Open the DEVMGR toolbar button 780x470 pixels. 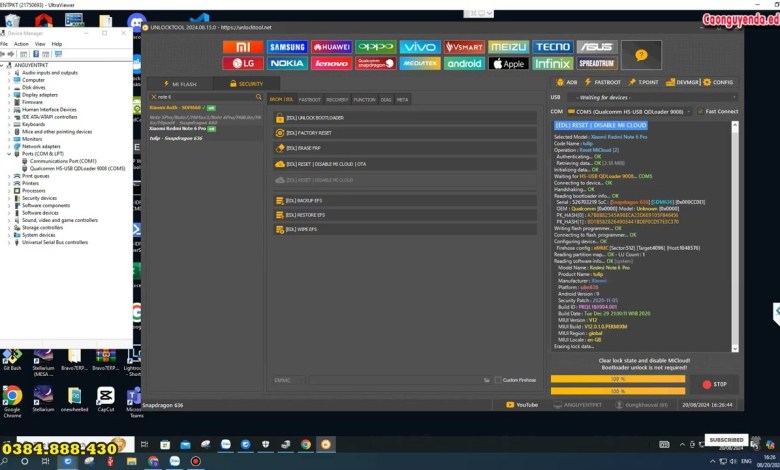(682, 82)
